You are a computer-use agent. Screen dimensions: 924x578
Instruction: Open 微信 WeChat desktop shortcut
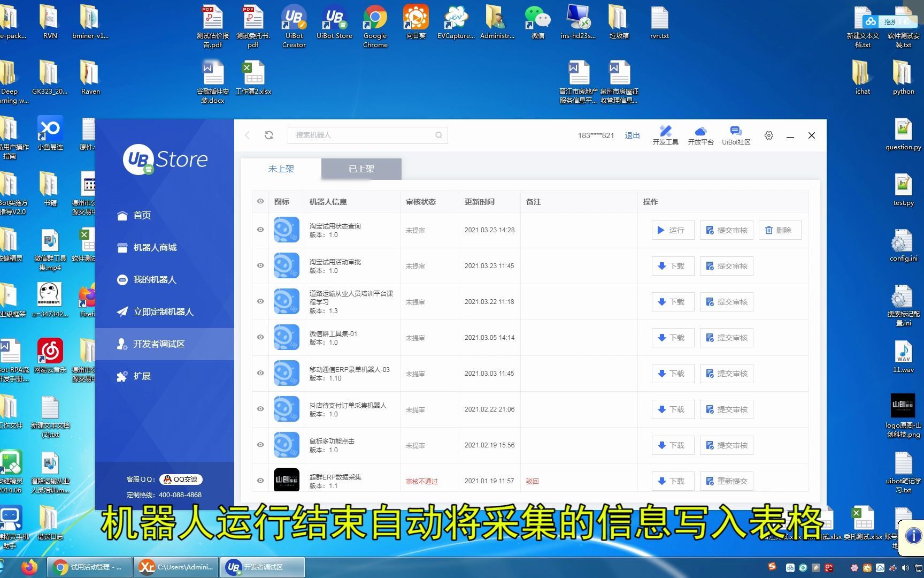click(x=537, y=21)
